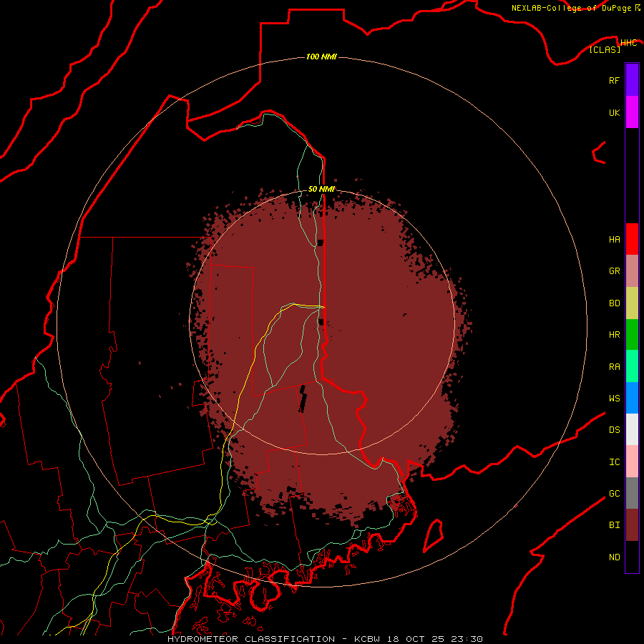
Task: Click the WS legend label
Action: click(614, 398)
